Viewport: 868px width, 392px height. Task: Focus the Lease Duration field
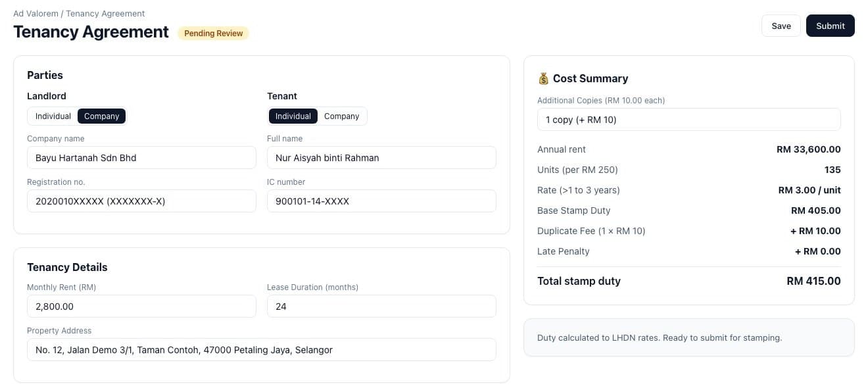coord(381,306)
